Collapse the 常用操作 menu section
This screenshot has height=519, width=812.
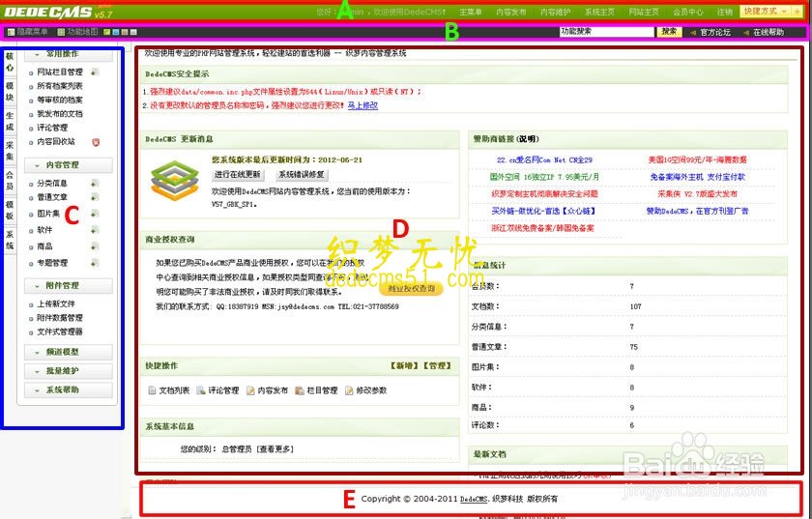(x=69, y=54)
